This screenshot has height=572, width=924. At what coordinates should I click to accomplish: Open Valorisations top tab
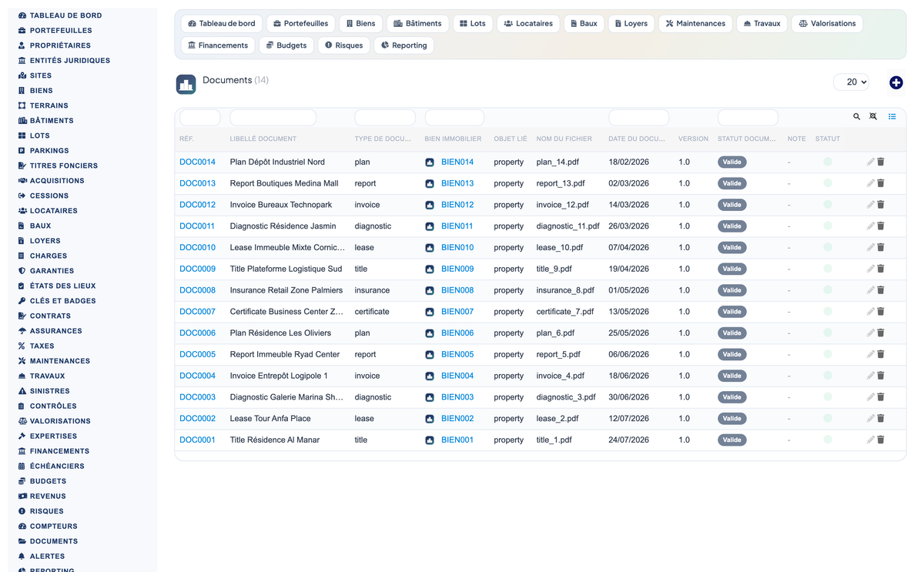click(827, 24)
